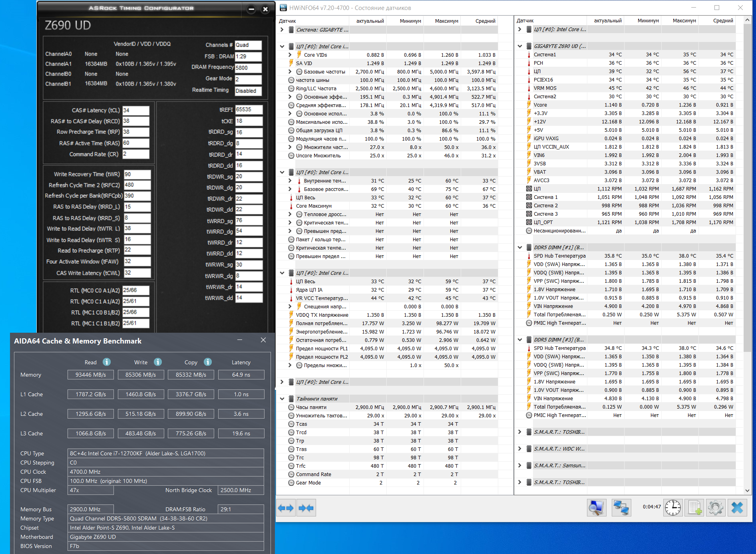Click the two networked computers icon in HWiNFO
Image resolution: width=756 pixels, height=554 pixels.
[x=621, y=508]
